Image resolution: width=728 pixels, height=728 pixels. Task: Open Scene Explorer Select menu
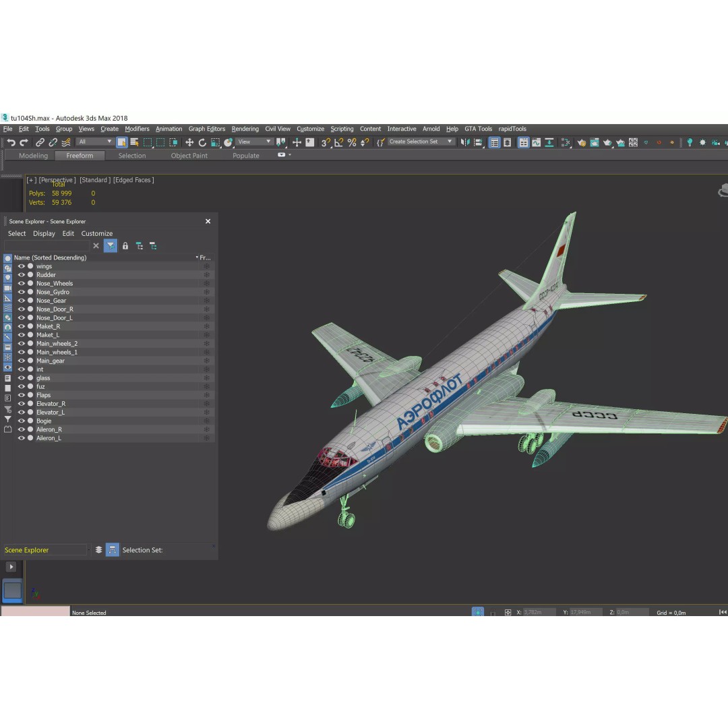(x=17, y=233)
